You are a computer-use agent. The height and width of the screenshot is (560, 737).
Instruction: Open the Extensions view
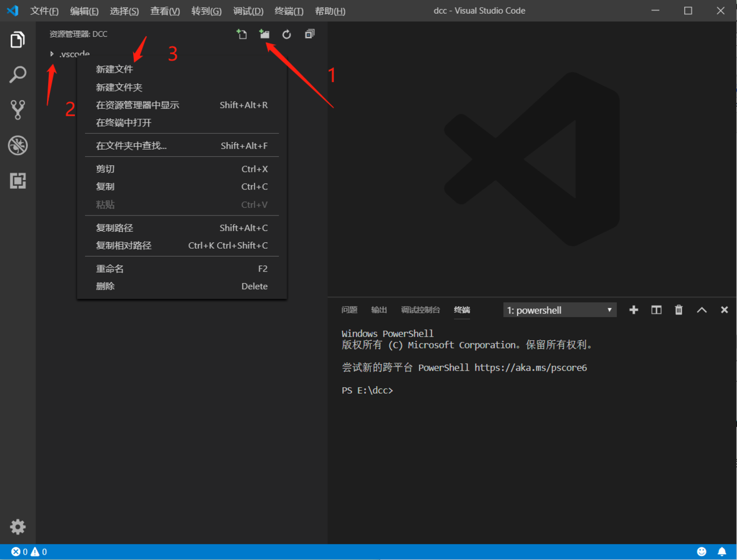coord(18,181)
